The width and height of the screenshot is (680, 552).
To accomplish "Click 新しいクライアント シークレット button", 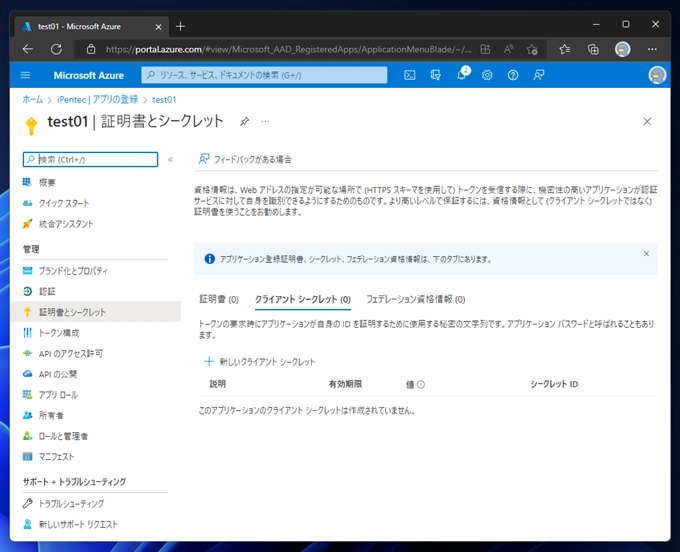I will click(x=259, y=362).
